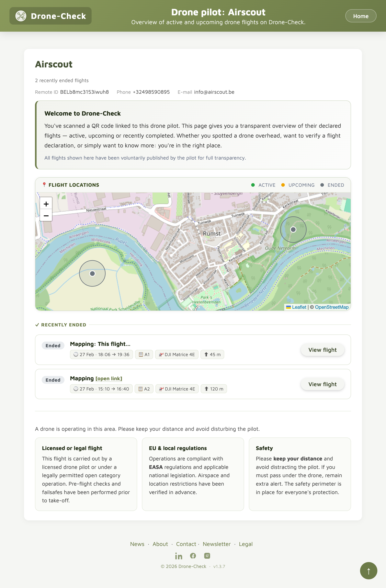Zoom in on the flight map
Screen dimensions: 386x588
(46, 204)
